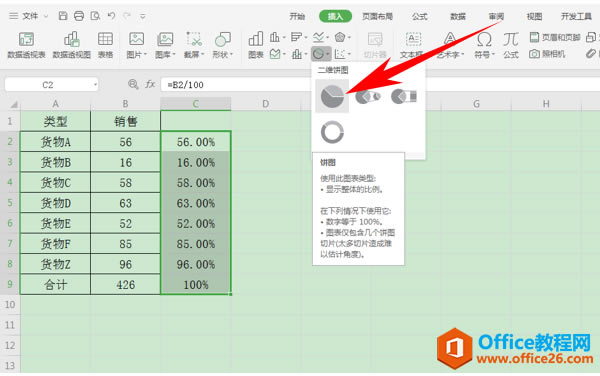Select the 2D pie chart thumbnail

tap(332, 96)
